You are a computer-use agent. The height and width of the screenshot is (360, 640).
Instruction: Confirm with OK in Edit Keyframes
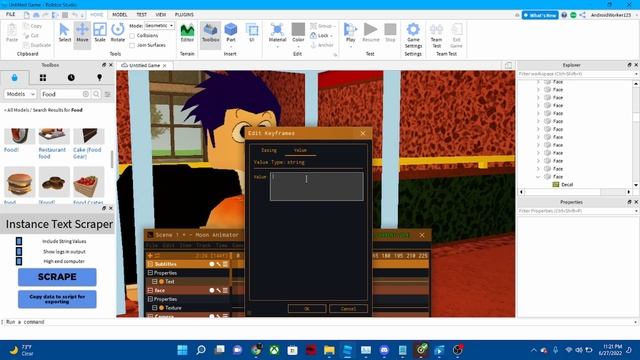click(x=307, y=309)
